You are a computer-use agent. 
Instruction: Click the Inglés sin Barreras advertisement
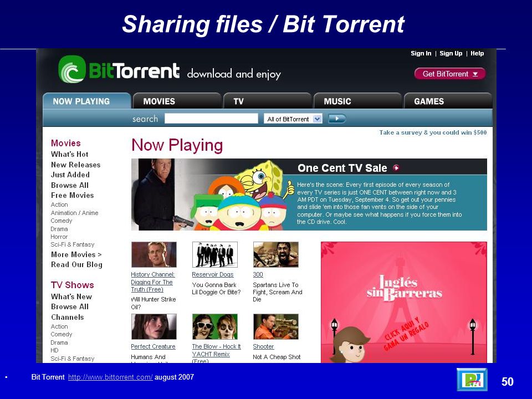(x=404, y=302)
